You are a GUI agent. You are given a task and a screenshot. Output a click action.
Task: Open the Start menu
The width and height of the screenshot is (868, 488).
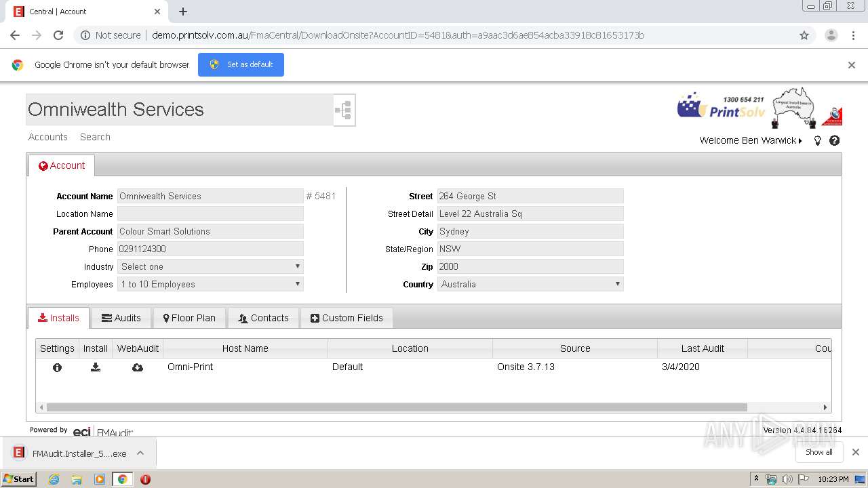(19, 479)
